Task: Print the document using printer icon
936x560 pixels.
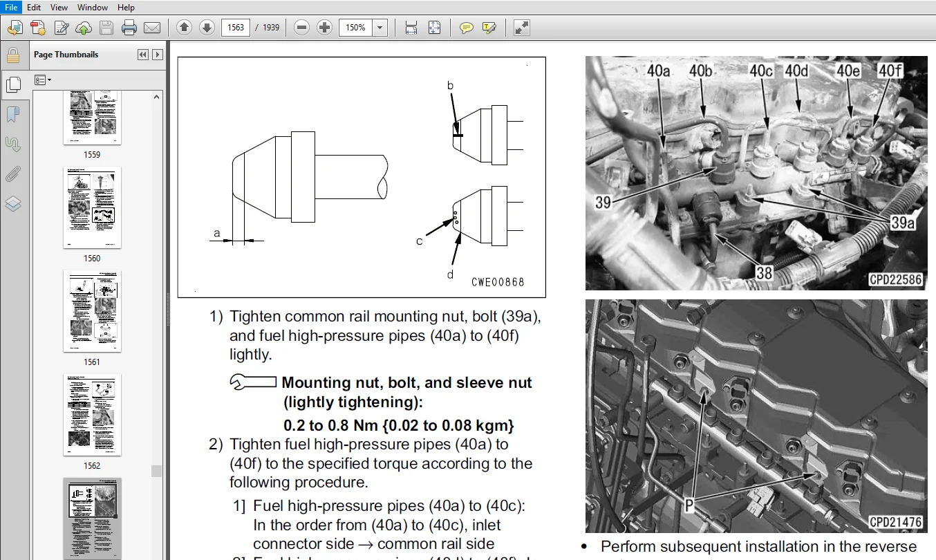Action: [x=129, y=28]
